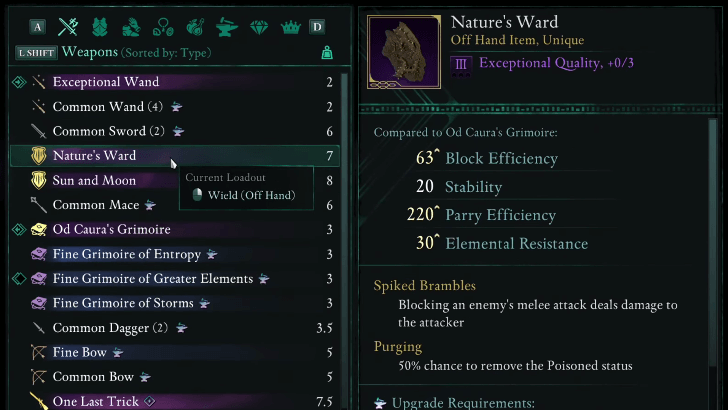Open the Armor category icon
This screenshot has width=728, height=410.
click(x=100, y=26)
